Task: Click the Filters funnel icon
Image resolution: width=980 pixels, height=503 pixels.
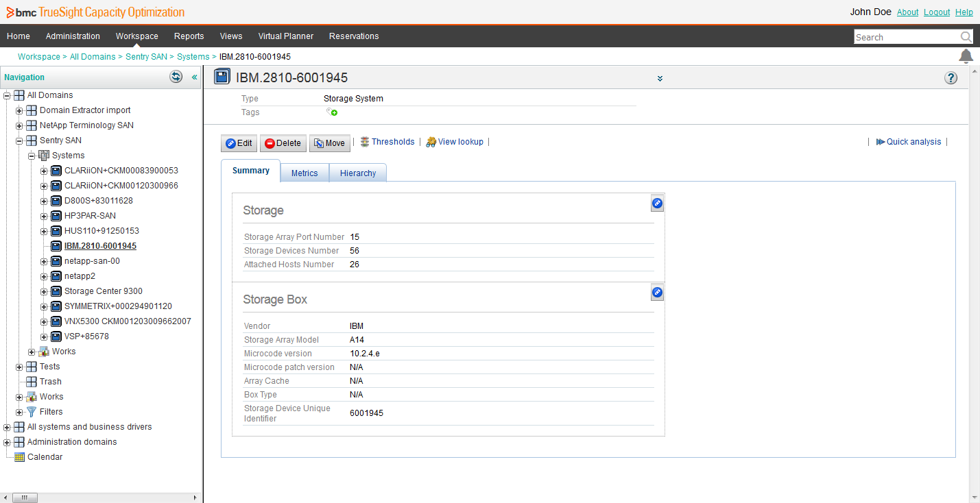Action: (x=32, y=412)
